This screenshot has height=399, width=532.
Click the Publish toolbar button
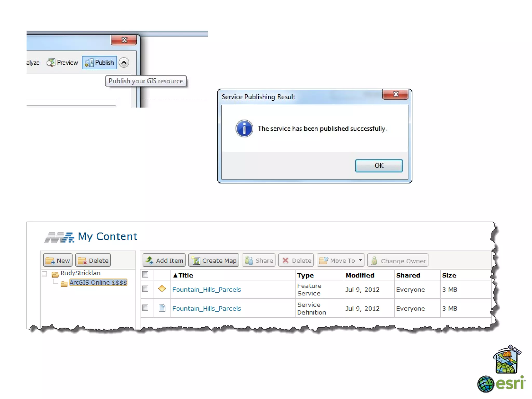click(x=99, y=63)
